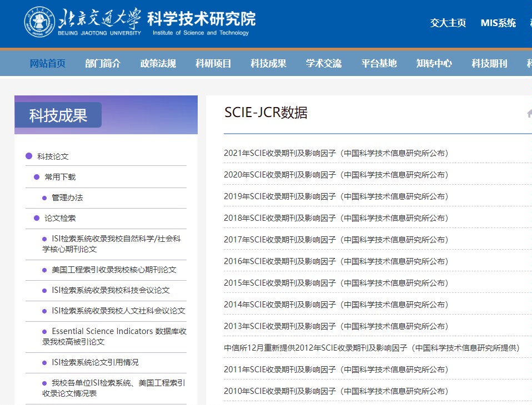This screenshot has height=405, width=532.
Task: Open the 部门简介 menu item
Action: click(x=103, y=63)
